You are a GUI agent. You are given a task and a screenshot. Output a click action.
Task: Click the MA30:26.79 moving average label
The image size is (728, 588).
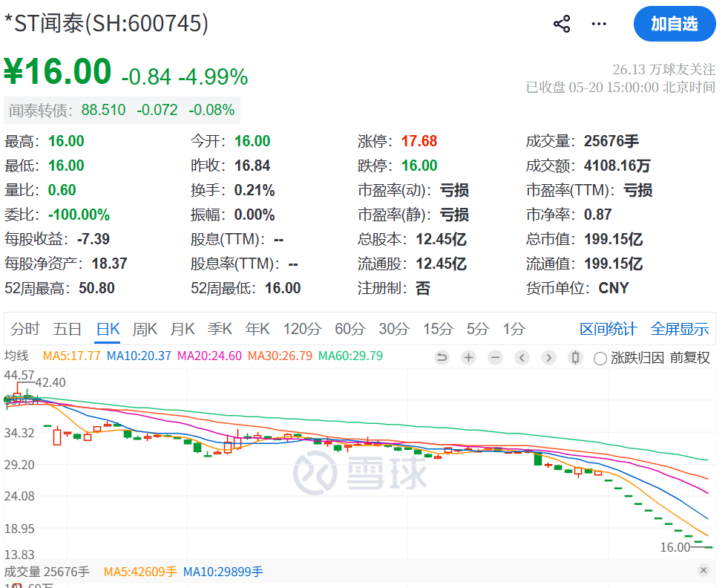280,356
